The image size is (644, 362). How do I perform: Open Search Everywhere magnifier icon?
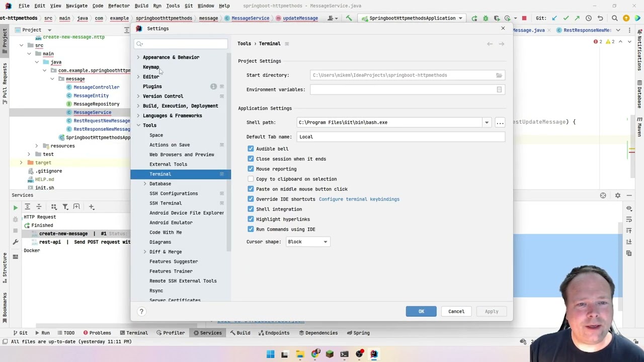point(614,18)
